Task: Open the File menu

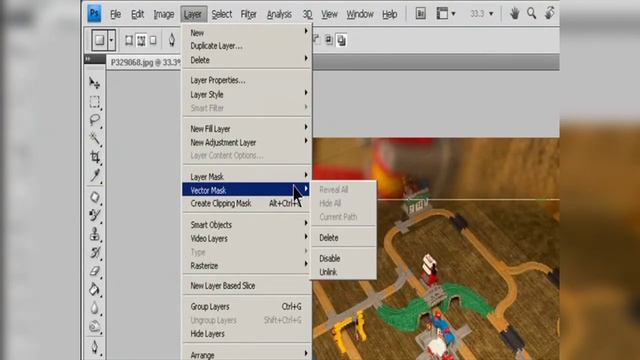Action: click(116, 14)
